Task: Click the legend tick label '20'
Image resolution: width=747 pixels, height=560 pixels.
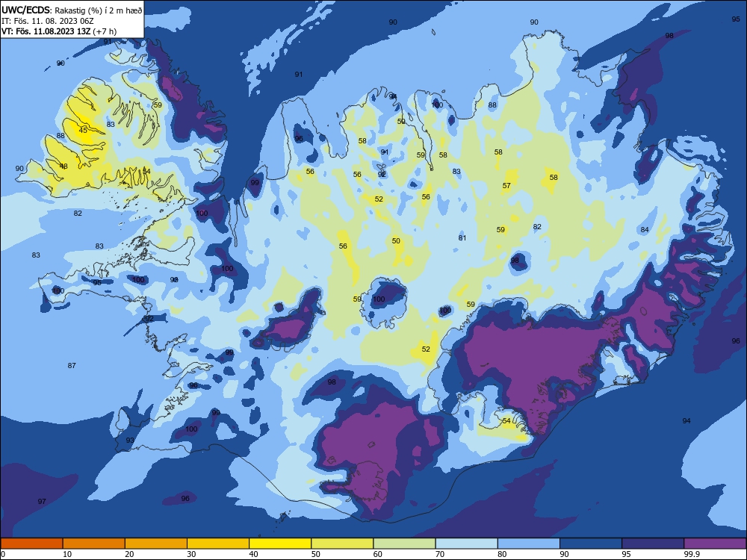Action: (x=129, y=554)
